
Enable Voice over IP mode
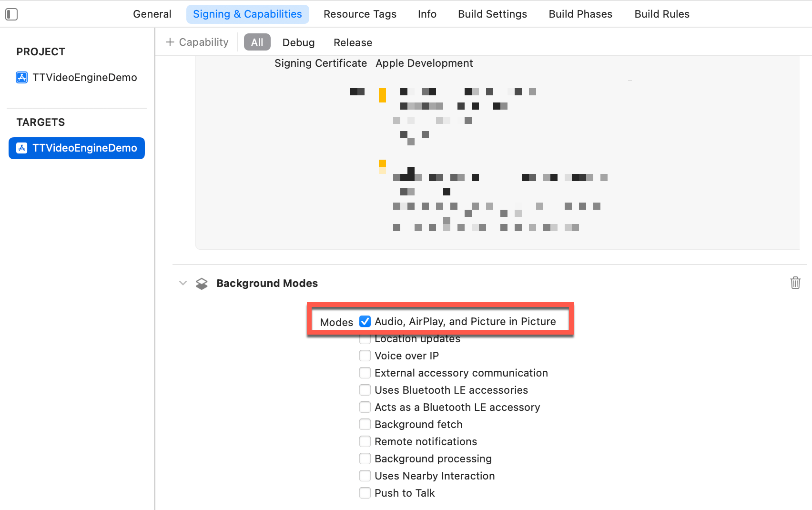365,356
